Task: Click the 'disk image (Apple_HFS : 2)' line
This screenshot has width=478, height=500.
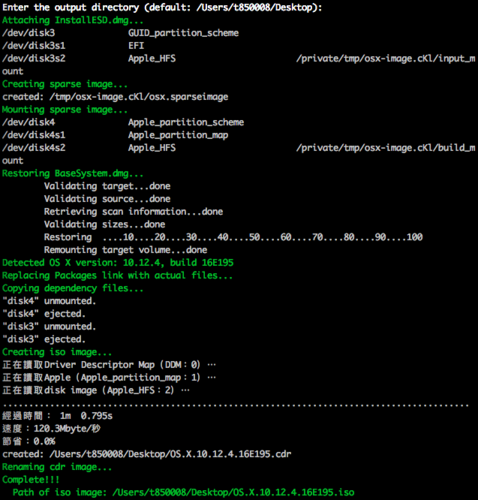Action: [96, 391]
